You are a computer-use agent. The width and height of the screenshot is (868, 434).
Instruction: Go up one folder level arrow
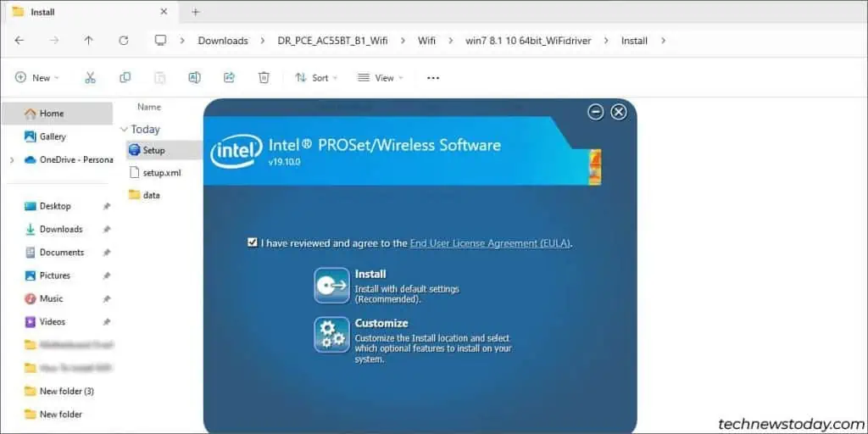coord(88,41)
